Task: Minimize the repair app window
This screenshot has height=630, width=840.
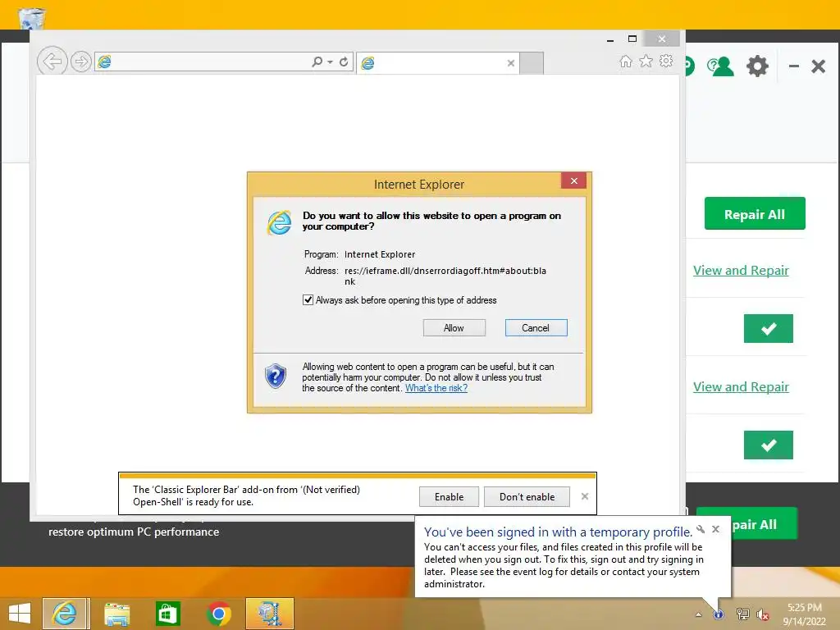Action: [794, 66]
